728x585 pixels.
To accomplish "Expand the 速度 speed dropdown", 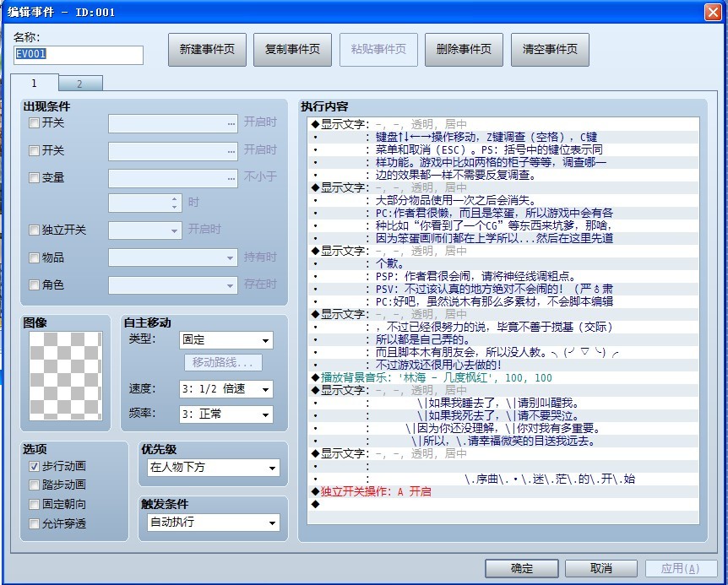I will (x=226, y=389).
